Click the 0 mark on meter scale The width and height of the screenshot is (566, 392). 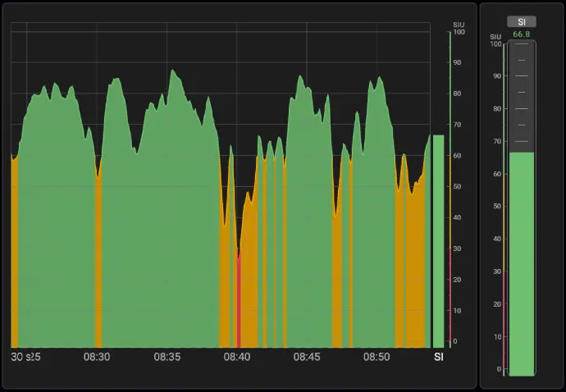point(497,369)
